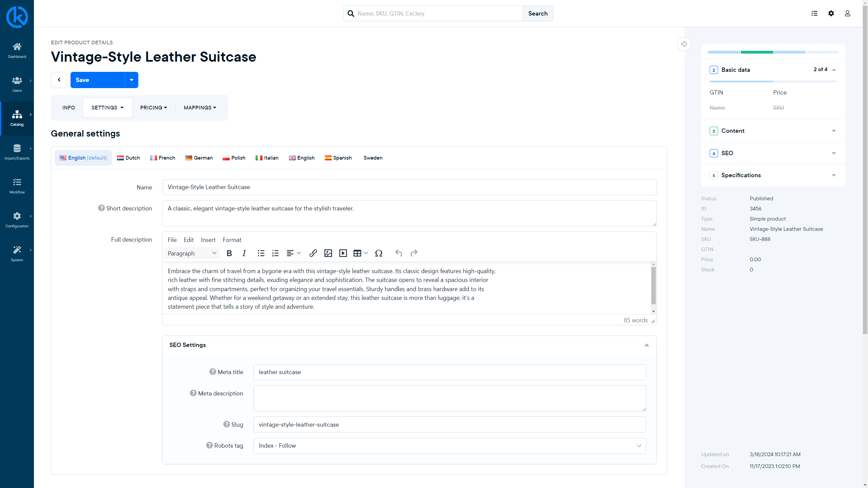This screenshot has height=488, width=868.
Task: Show Meta description help icon
Action: click(193, 393)
